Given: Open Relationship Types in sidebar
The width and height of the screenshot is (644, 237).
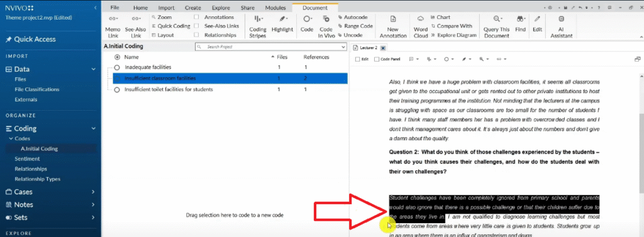Looking at the screenshot, I should coord(37,179).
